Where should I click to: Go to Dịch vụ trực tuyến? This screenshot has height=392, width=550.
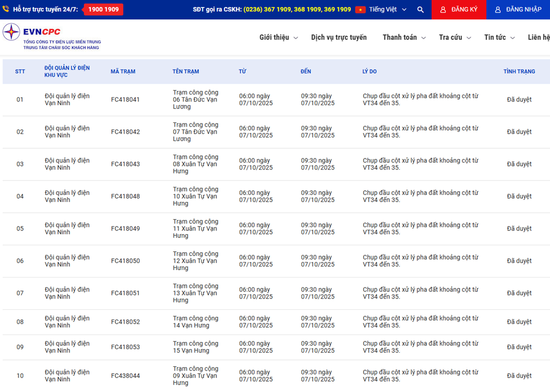[339, 38]
